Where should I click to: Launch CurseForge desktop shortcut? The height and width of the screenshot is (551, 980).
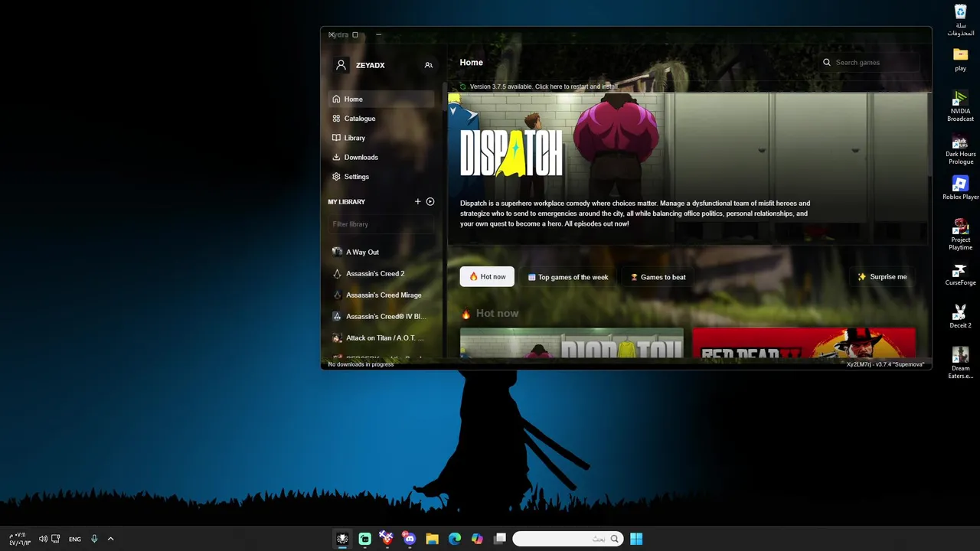(x=960, y=274)
